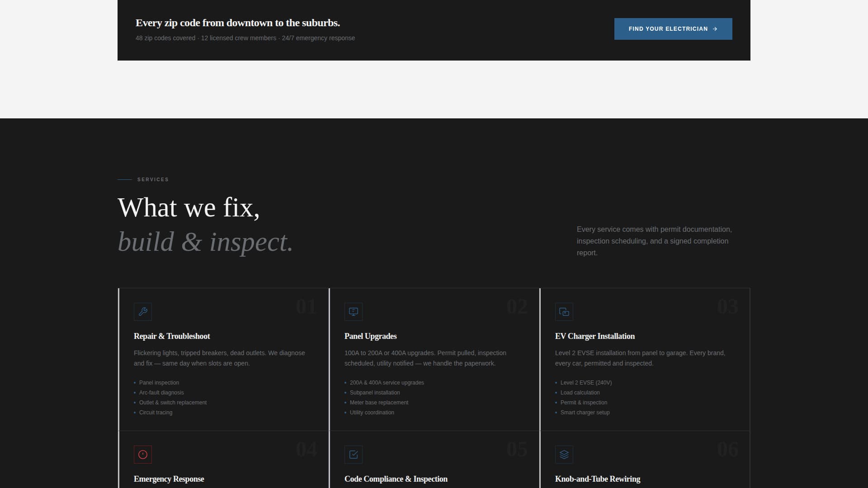Select the checkmark icon above Code Compliance & Inspection

(x=354, y=455)
